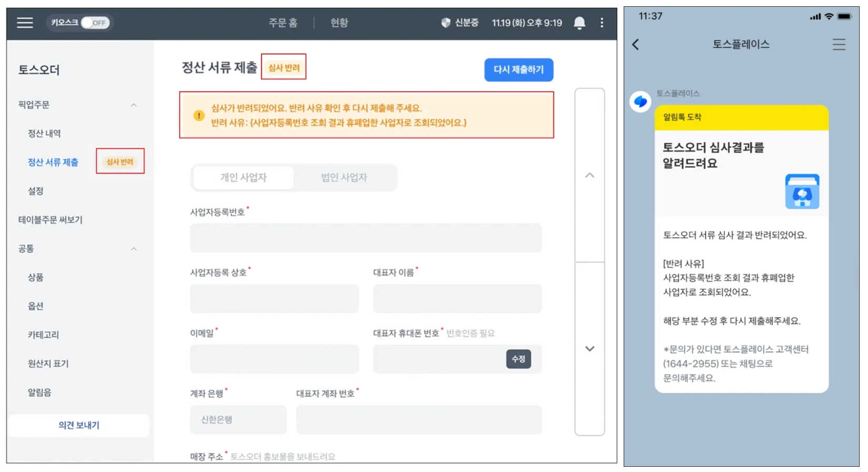Viewport: 868px width, 472px height.
Task: Select 정산 서류 제출 in the sidebar
Action: click(53, 162)
